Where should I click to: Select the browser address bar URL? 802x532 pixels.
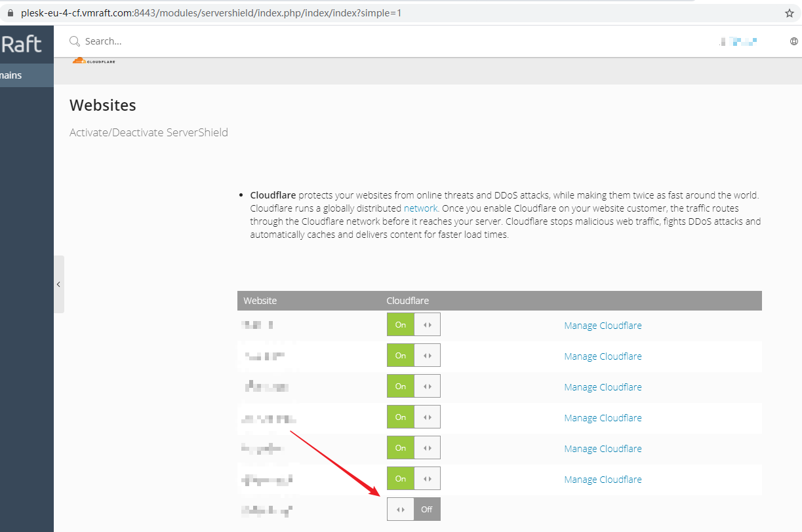coord(211,13)
